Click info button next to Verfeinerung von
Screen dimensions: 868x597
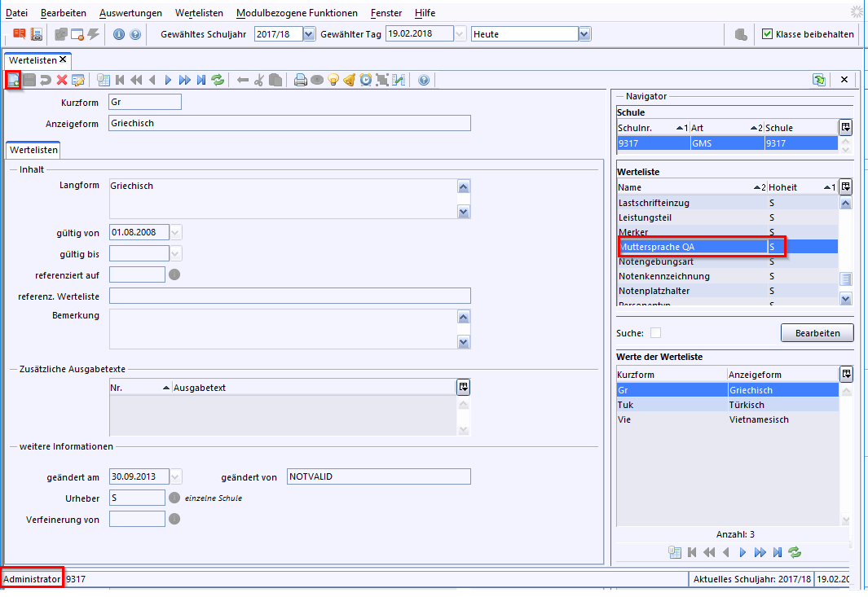(174, 519)
